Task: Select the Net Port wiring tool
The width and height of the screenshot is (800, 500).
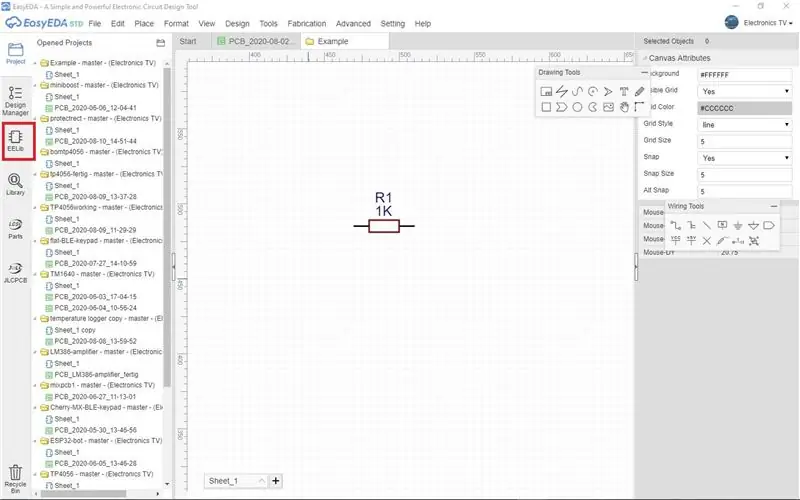Action: pyautogui.click(x=769, y=226)
